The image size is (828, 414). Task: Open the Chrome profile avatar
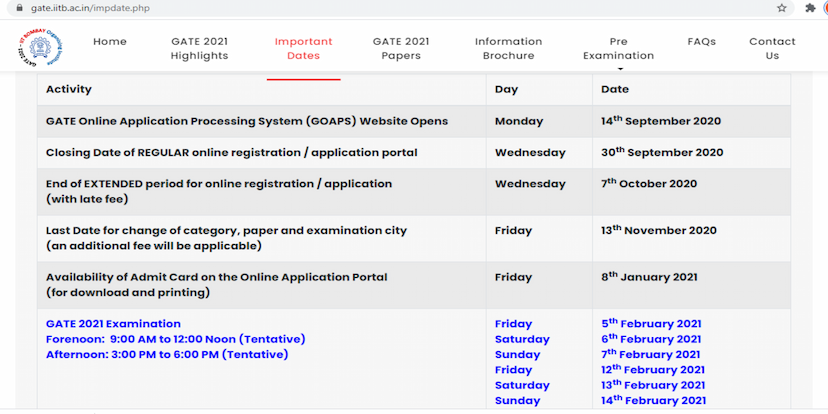825,7
